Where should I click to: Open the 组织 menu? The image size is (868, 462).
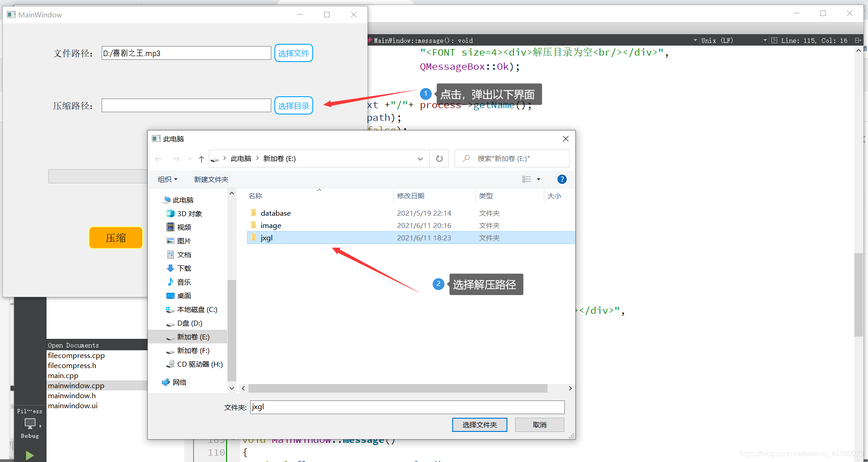coord(167,179)
